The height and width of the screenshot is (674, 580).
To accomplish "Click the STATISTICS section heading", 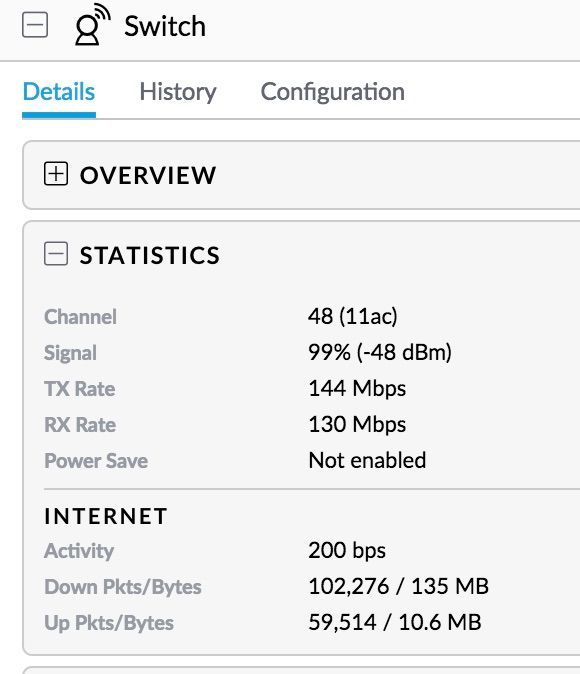I will (x=150, y=255).
